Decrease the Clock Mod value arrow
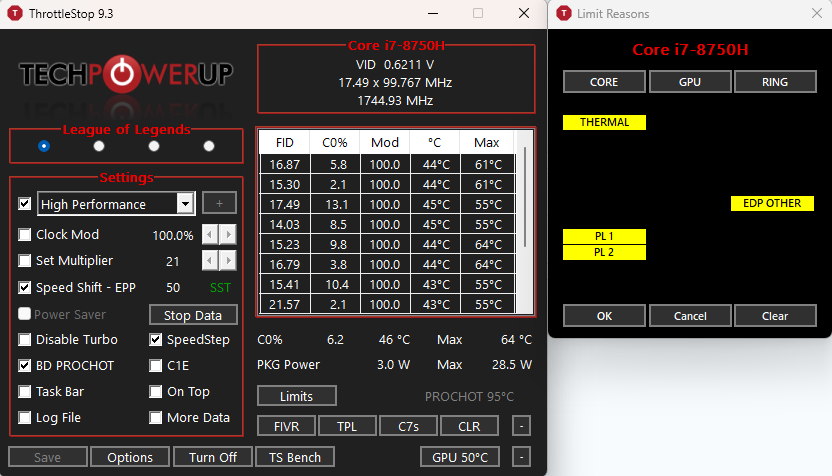The width and height of the screenshot is (832, 476). pyautogui.click(x=210, y=235)
